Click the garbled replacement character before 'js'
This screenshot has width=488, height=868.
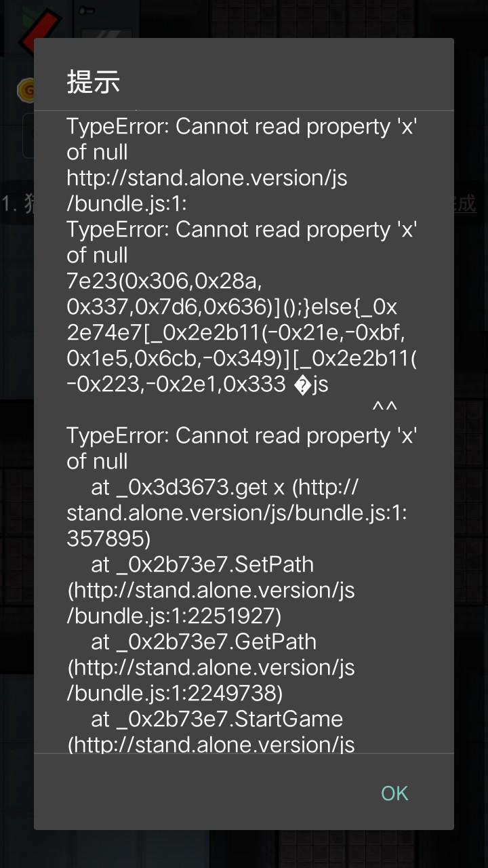(x=303, y=384)
